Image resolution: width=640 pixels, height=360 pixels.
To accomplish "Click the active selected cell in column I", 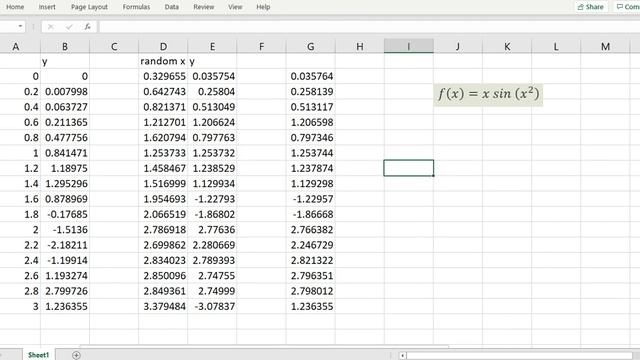I will pos(409,168).
